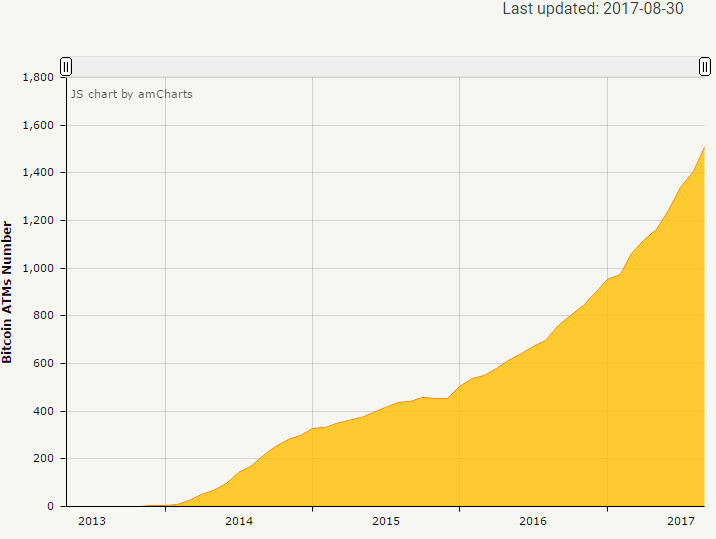This screenshot has width=716, height=539.
Task: Click the latest data point at chart peak
Action: click(x=704, y=148)
